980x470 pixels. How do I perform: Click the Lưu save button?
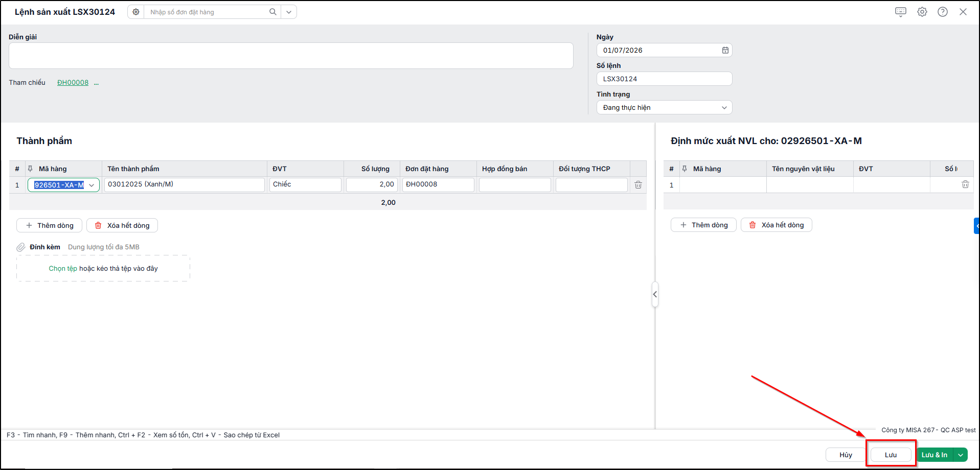[891, 455]
